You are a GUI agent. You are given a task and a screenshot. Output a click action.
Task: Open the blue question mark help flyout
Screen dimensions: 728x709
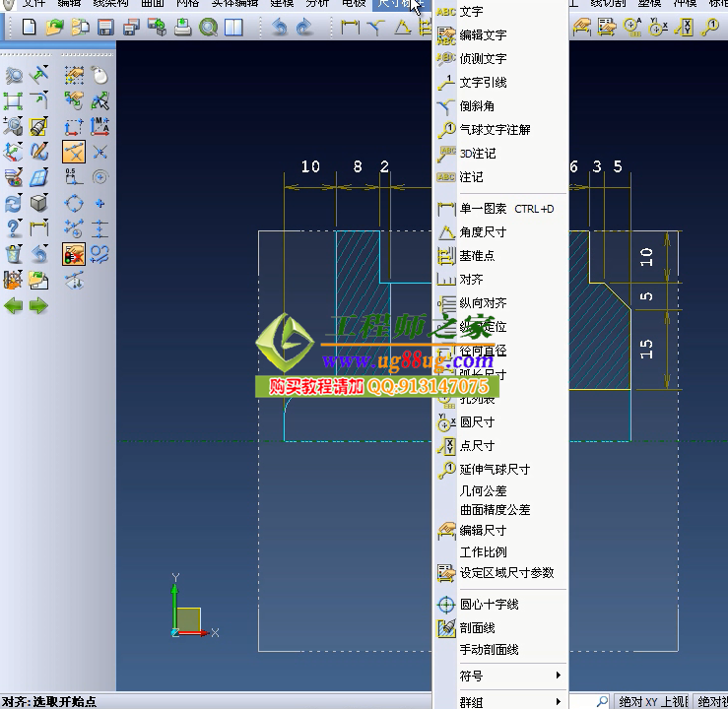click(13, 228)
